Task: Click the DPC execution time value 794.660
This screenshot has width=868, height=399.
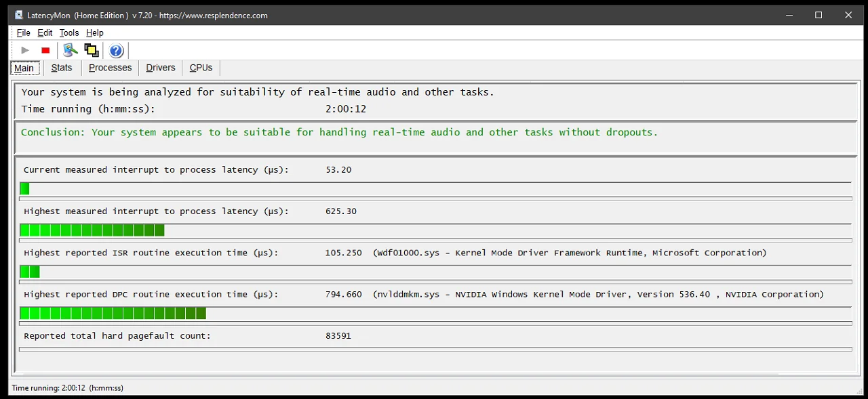Action: tap(344, 294)
